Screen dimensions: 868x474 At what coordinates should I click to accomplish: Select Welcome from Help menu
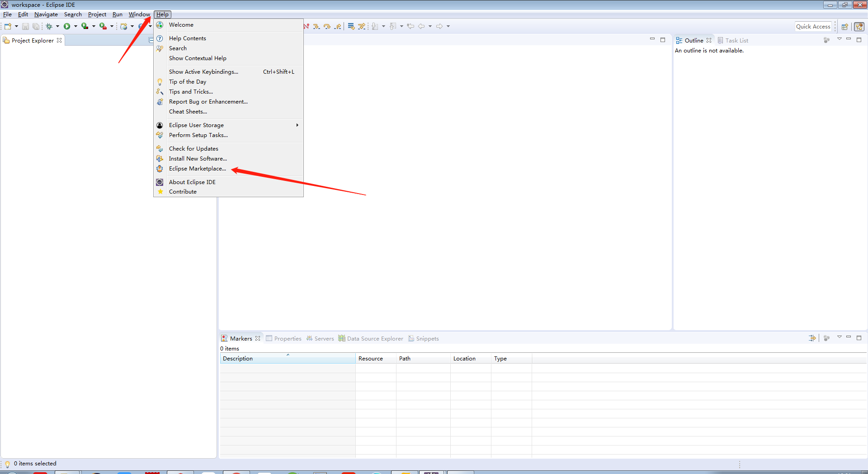click(x=228, y=25)
